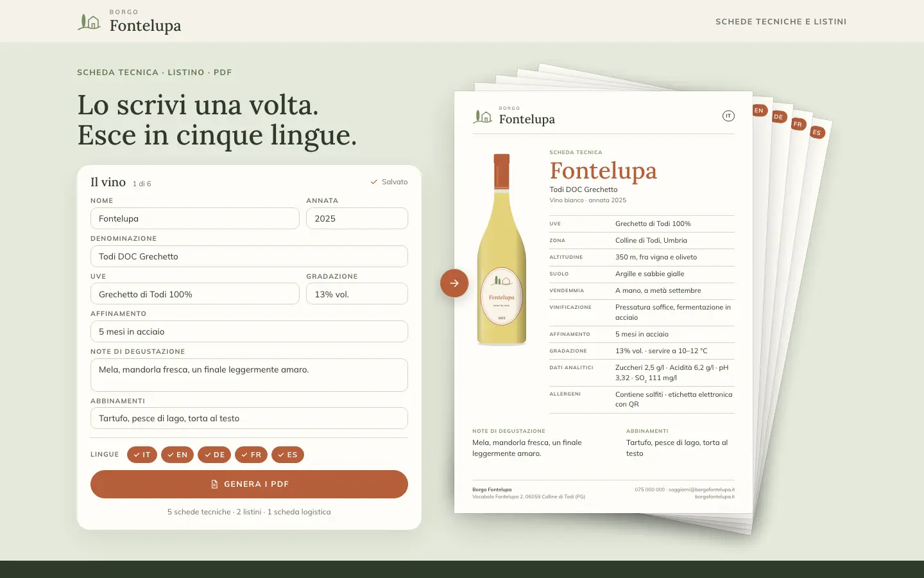Toggle the ES language chip

287,455
